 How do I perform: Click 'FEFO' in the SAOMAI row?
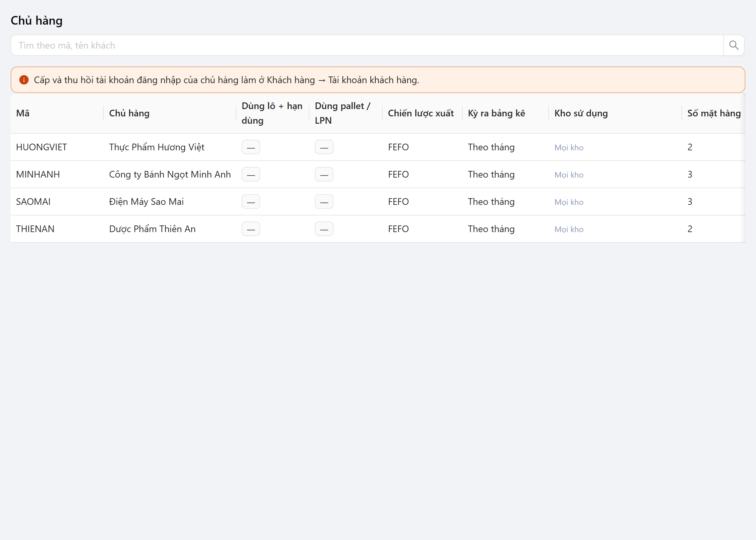(x=398, y=202)
